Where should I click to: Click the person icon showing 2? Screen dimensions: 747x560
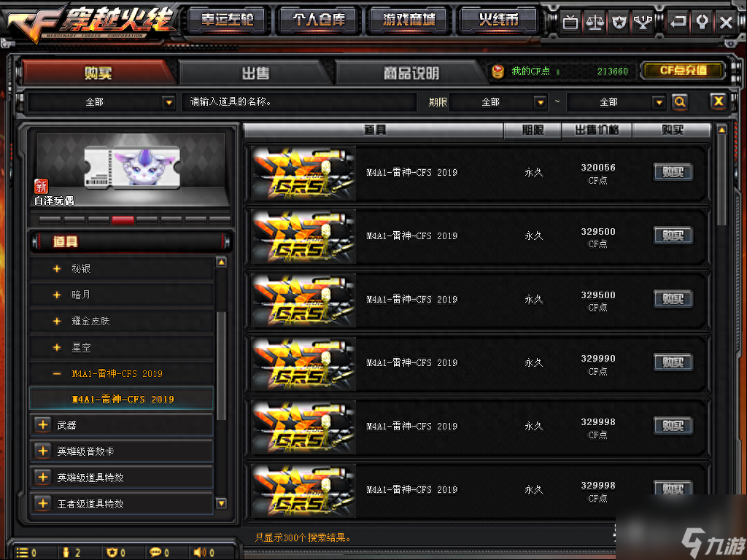66,553
